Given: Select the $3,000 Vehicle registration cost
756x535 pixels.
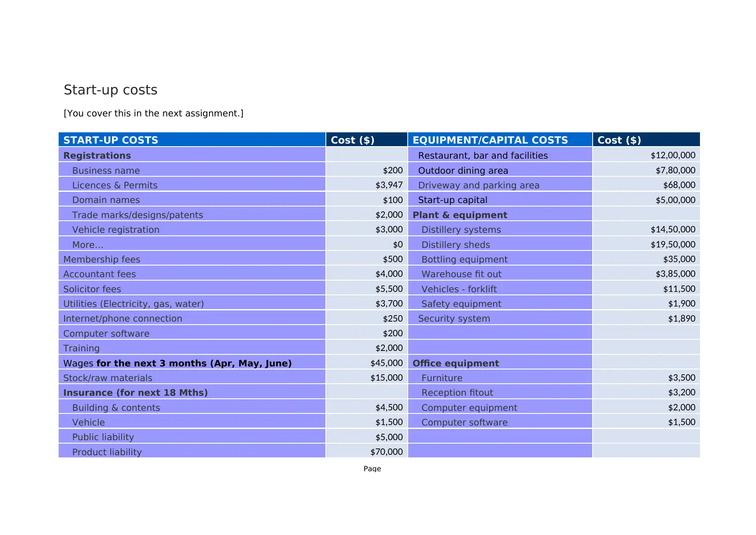Looking at the screenshot, I should tap(389, 229).
